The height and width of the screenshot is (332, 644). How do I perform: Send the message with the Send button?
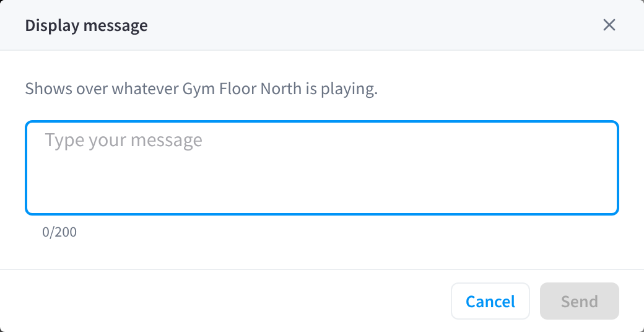click(x=580, y=301)
